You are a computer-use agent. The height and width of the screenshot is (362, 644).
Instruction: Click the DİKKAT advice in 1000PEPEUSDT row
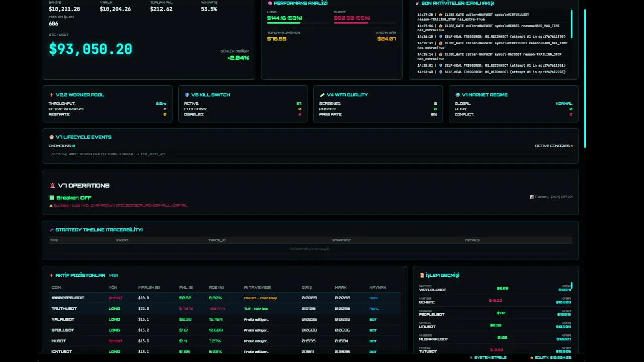tap(260, 298)
